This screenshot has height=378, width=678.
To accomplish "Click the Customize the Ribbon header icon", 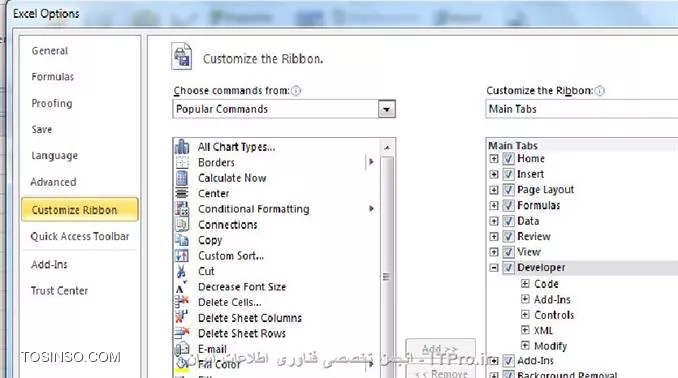I will (182, 56).
